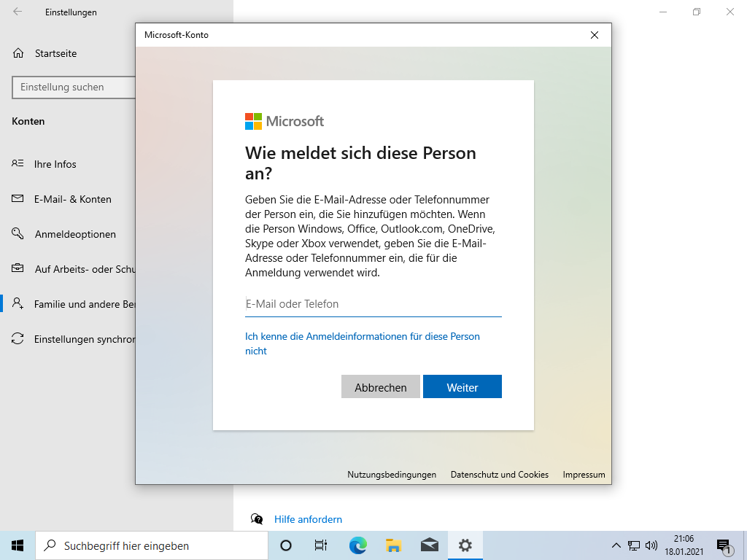Minimize the Einstellungen window

pos(663,12)
